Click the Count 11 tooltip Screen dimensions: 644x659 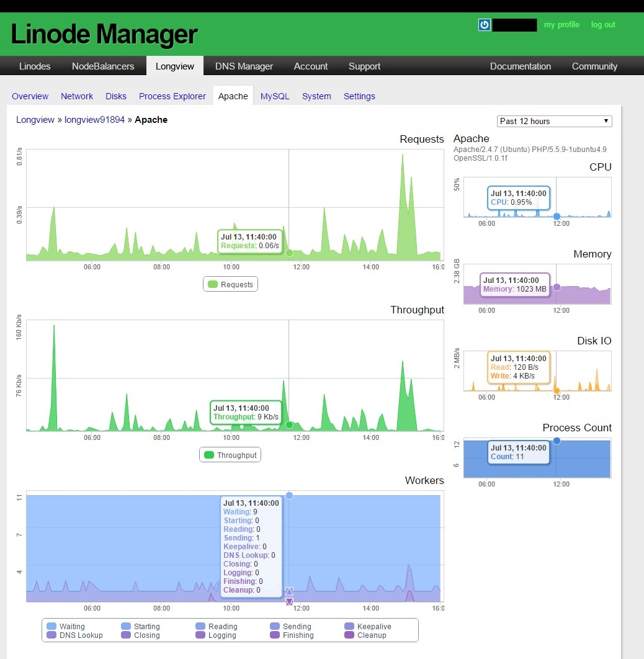point(519,452)
